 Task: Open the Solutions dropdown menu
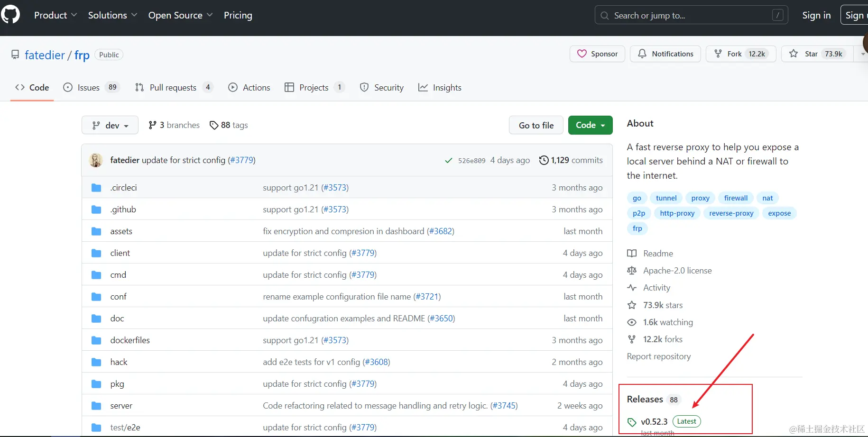[113, 15]
